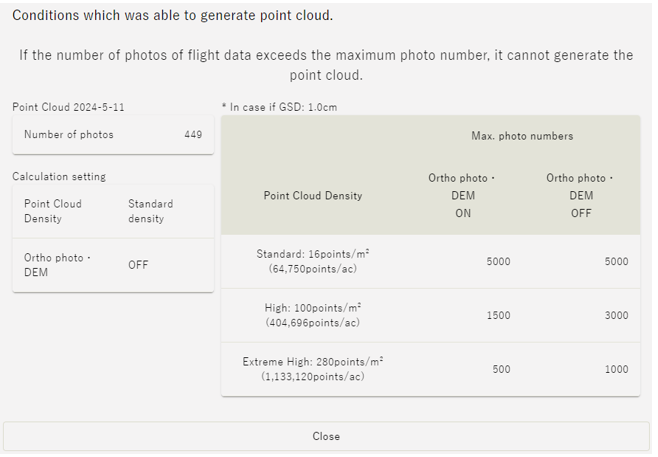
Task: Click the Ortho photo DEM OFF column header
Action: pos(581,196)
